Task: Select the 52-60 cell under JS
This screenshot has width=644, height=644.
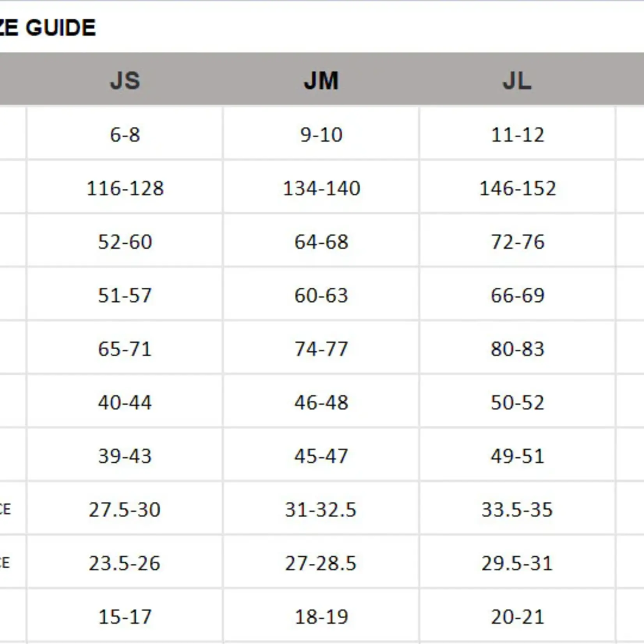Action: pos(125,242)
